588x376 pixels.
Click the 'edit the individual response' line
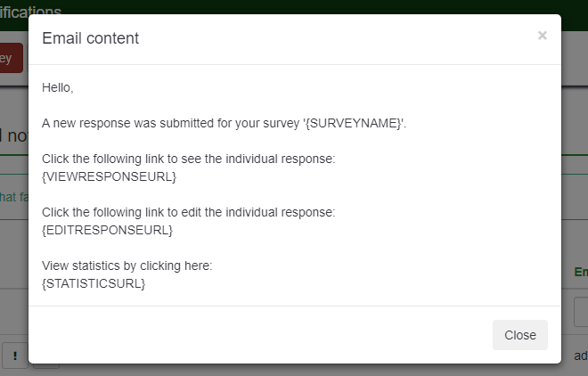click(188, 212)
